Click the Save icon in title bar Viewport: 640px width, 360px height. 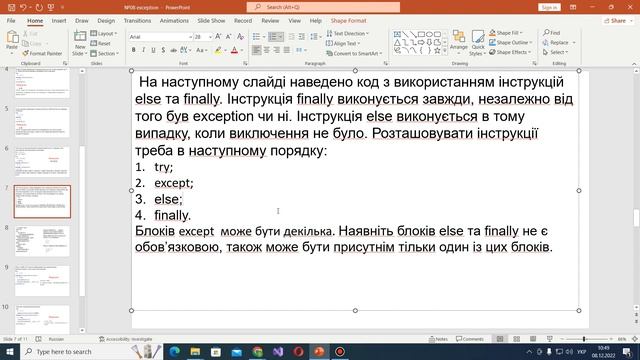11,7
